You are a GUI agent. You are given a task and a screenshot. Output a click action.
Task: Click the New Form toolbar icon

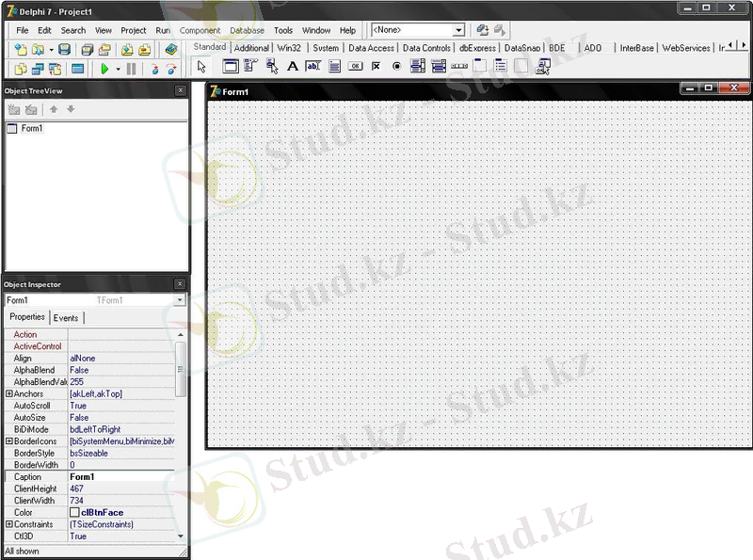coord(78,69)
